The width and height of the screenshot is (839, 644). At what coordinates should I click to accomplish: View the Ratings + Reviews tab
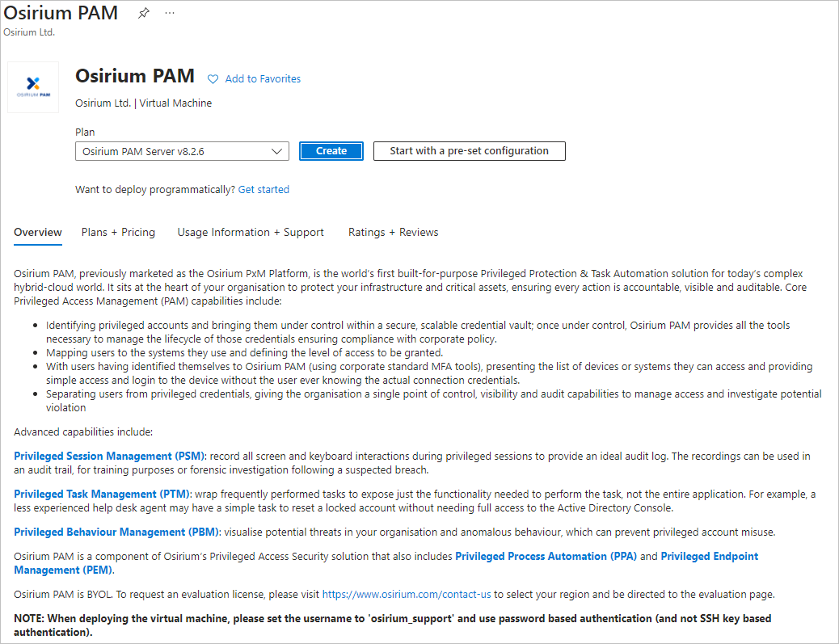pos(393,232)
